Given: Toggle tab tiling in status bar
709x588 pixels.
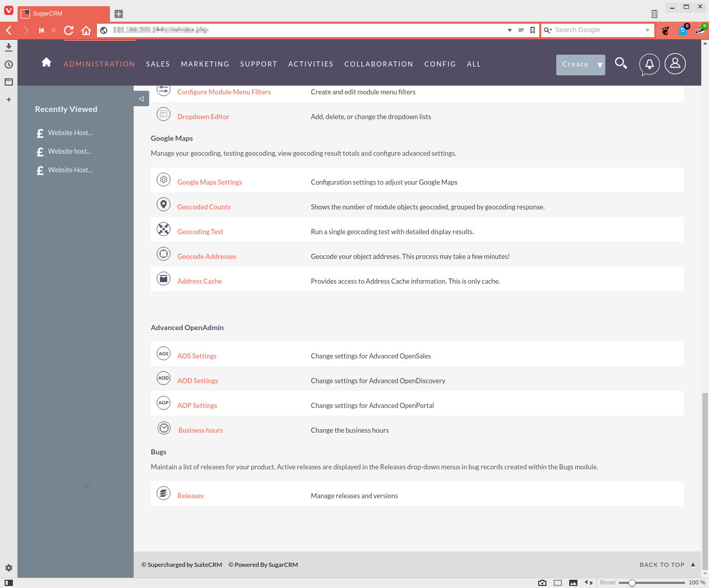Looking at the screenshot, I should 558,583.
